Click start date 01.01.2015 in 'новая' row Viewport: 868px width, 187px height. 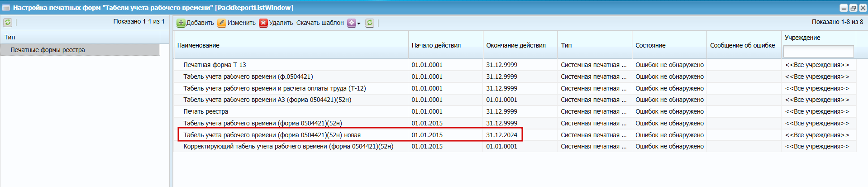(427, 135)
